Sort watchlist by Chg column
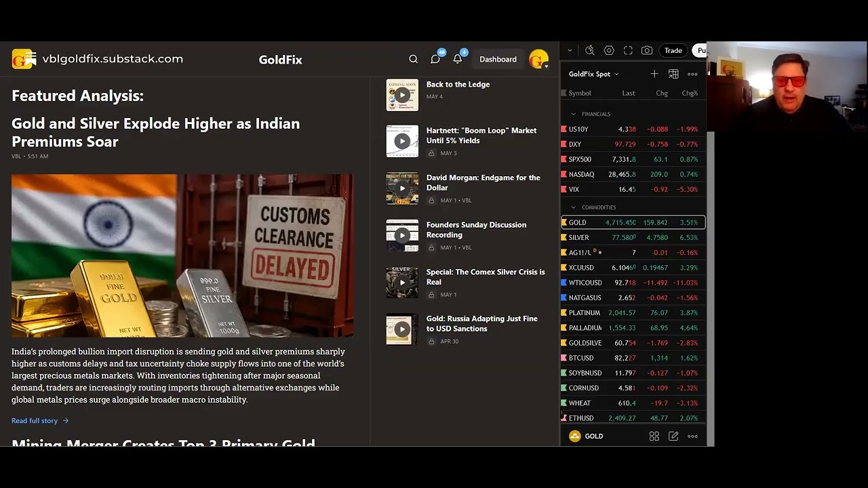Screen dimensions: 868x488 tap(662, 93)
